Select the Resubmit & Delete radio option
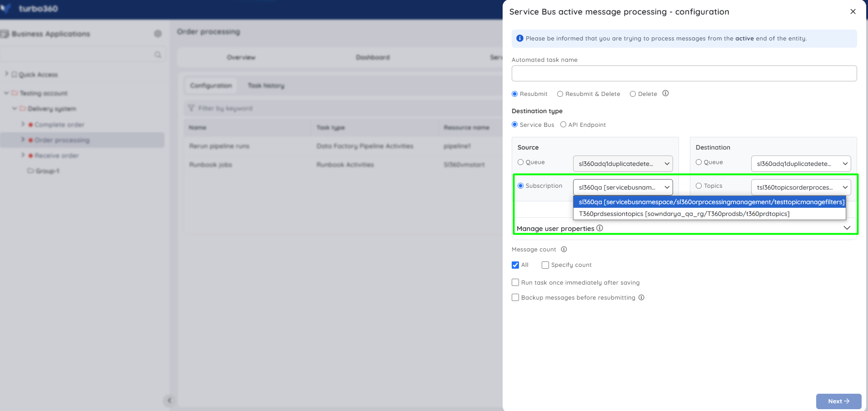 click(560, 94)
